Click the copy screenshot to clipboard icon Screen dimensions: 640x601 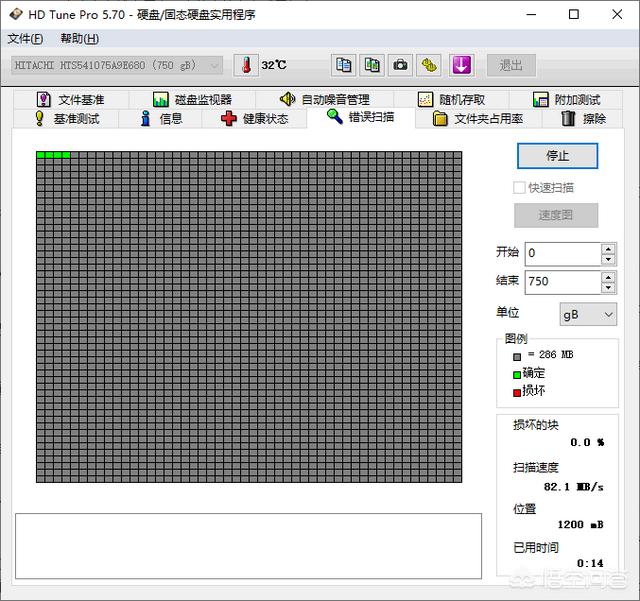(x=372, y=65)
